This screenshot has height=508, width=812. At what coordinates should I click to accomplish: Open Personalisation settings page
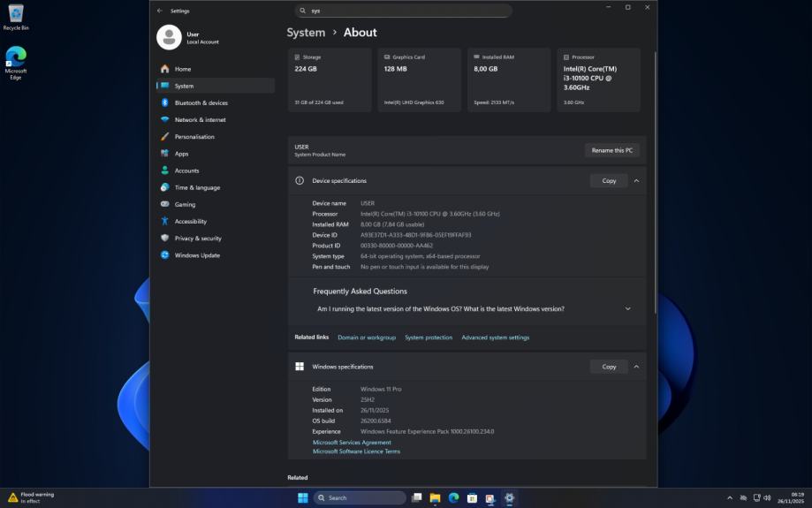(194, 137)
